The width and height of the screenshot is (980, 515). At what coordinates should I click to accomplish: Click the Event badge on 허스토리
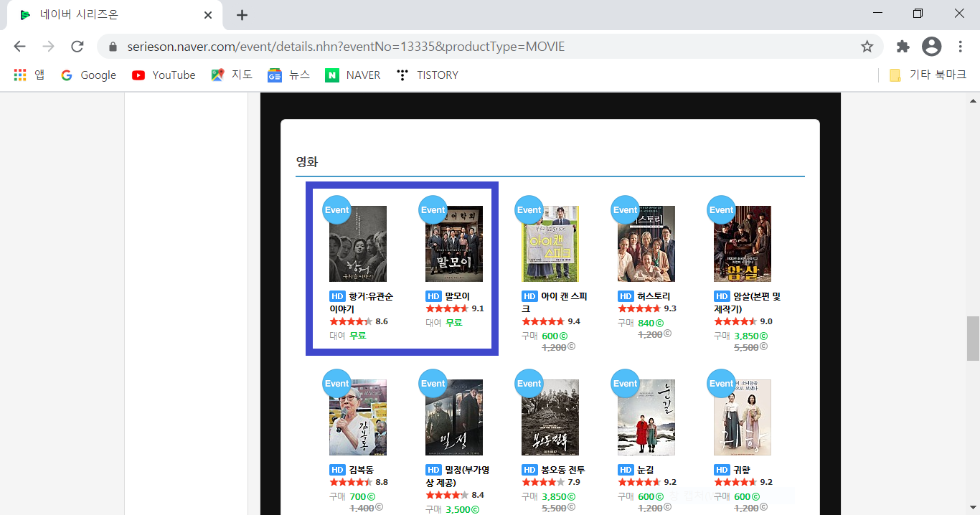(x=625, y=209)
